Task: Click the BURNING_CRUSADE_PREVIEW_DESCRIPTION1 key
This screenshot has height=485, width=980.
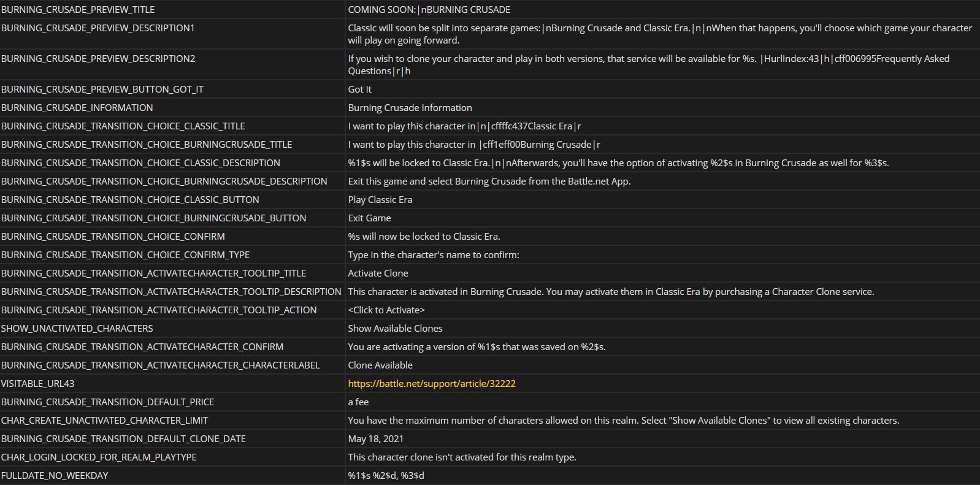Action: [98, 28]
